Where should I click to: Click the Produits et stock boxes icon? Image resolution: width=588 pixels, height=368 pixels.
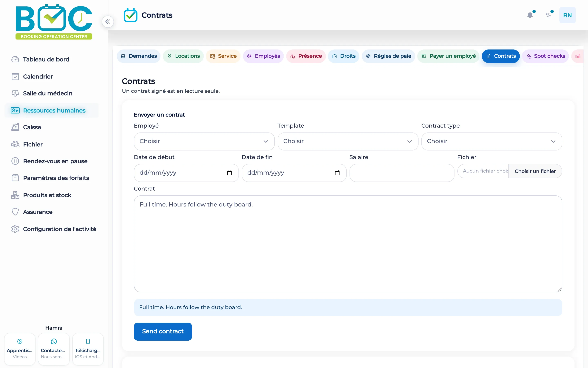[15, 195]
